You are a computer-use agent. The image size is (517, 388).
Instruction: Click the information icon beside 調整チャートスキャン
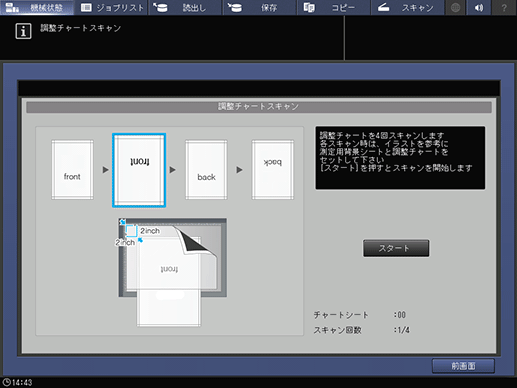(23, 31)
